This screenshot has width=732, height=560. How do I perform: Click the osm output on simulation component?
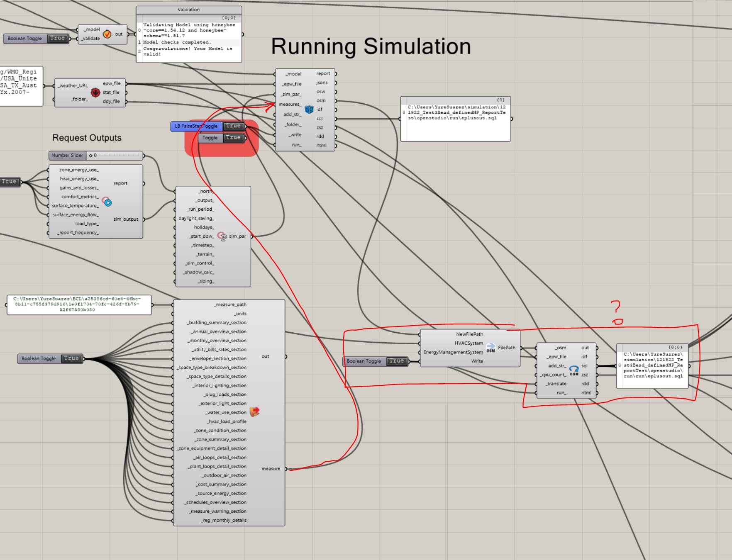pyautogui.click(x=321, y=100)
